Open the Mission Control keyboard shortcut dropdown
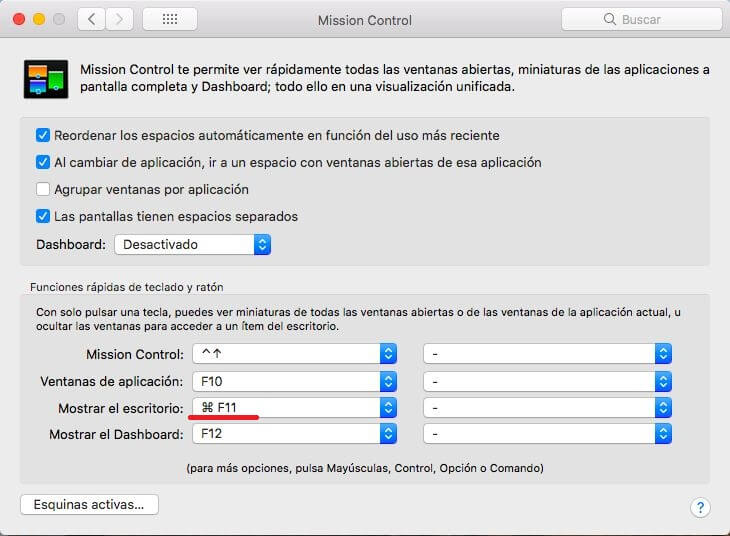 coord(294,354)
